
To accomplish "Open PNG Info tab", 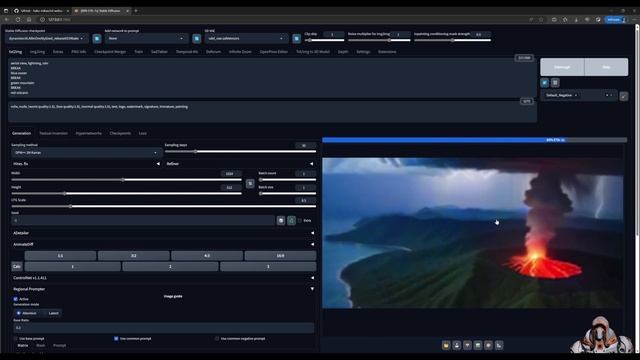I will pyautogui.click(x=79, y=52).
